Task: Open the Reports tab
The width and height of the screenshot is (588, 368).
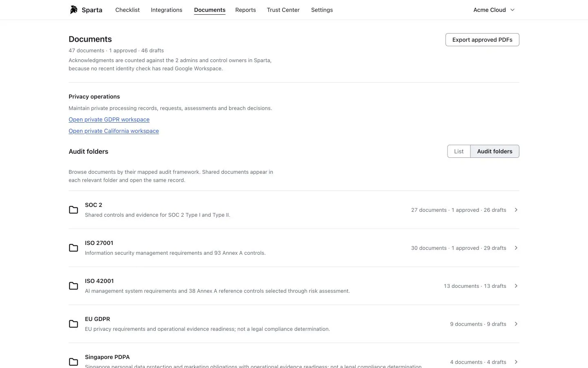Action: click(245, 10)
